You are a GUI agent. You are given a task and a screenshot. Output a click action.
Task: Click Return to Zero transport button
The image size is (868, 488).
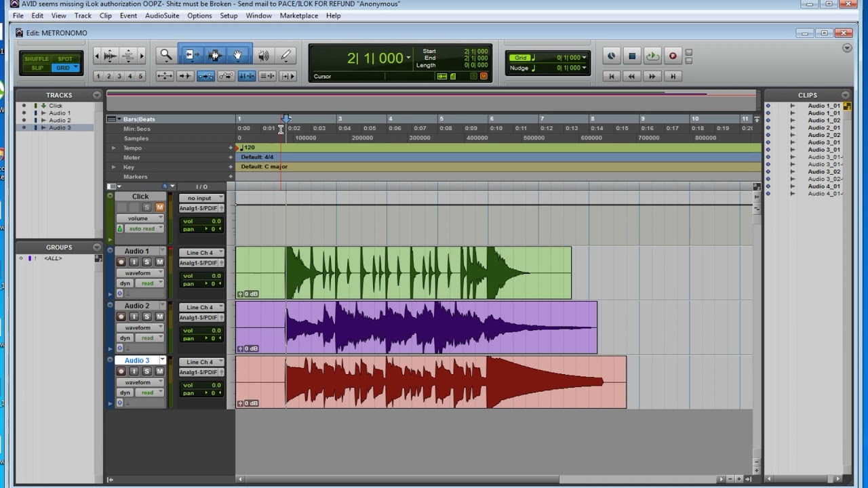[612, 77]
